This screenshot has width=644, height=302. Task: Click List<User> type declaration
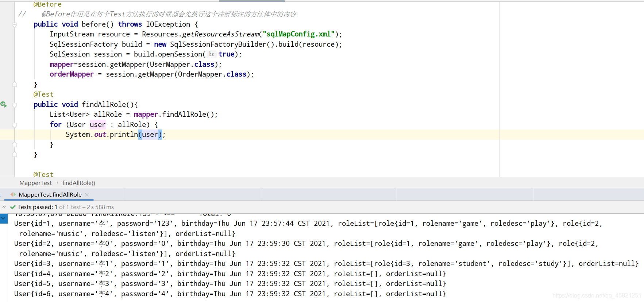click(70, 114)
